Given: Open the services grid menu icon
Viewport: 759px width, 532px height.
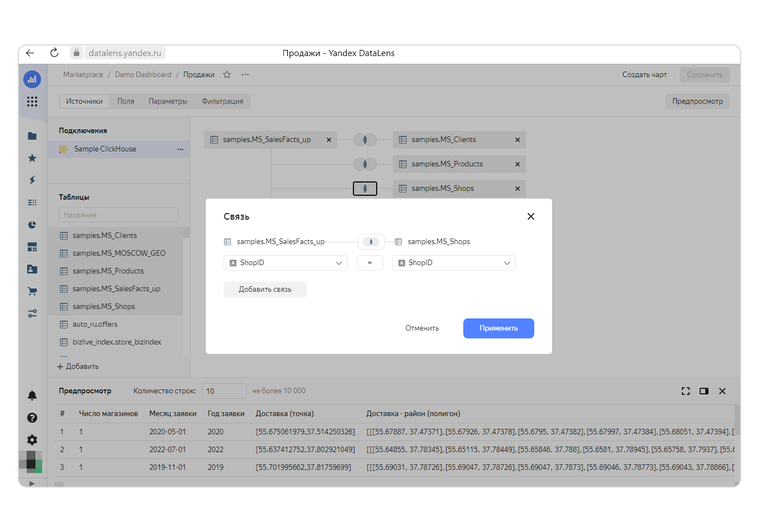Looking at the screenshot, I should tap(32, 102).
